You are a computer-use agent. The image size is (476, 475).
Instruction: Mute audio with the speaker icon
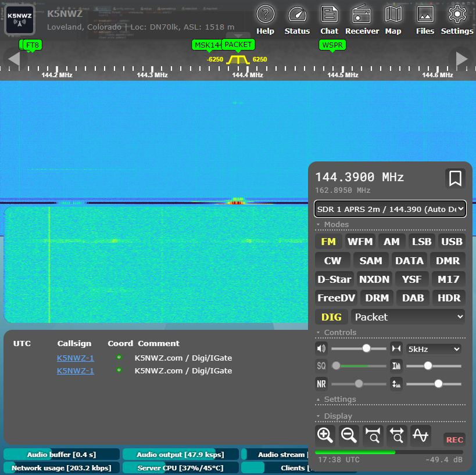point(321,348)
